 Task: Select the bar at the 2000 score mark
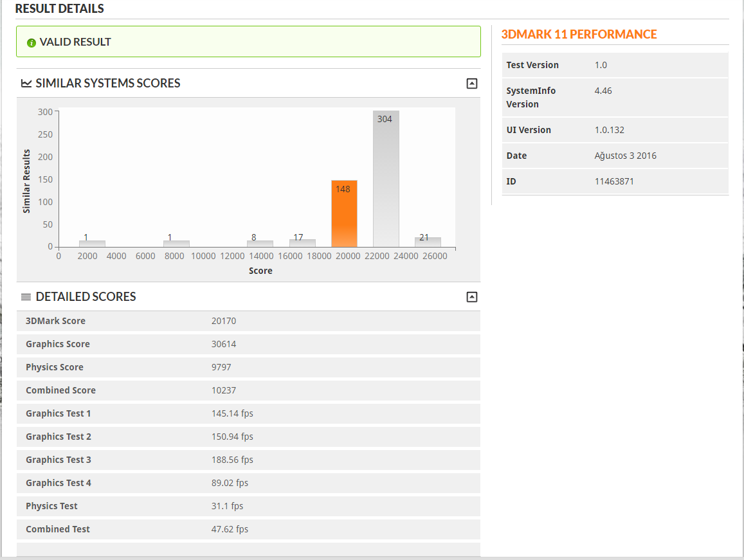pos(92,244)
